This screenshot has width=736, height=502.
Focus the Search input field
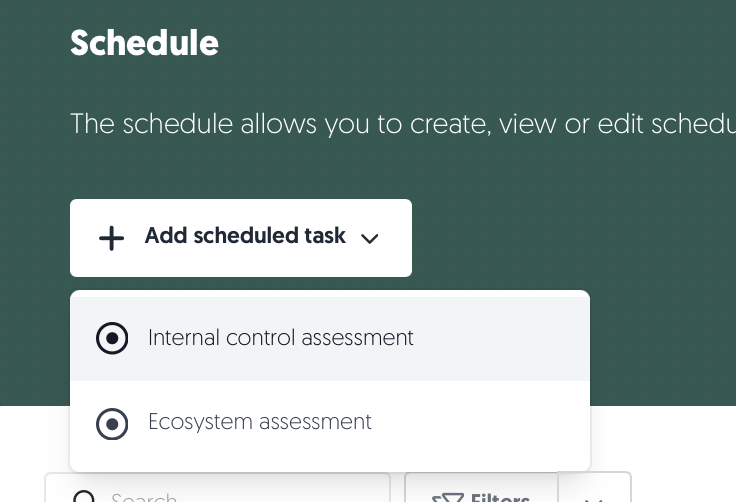[x=217, y=488]
